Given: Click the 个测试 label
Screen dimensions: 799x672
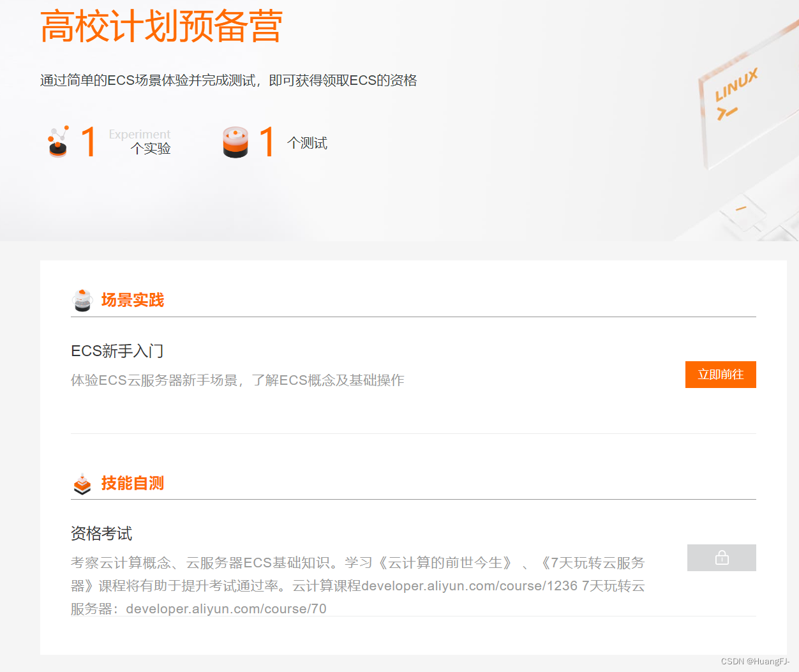Looking at the screenshot, I should point(307,143).
